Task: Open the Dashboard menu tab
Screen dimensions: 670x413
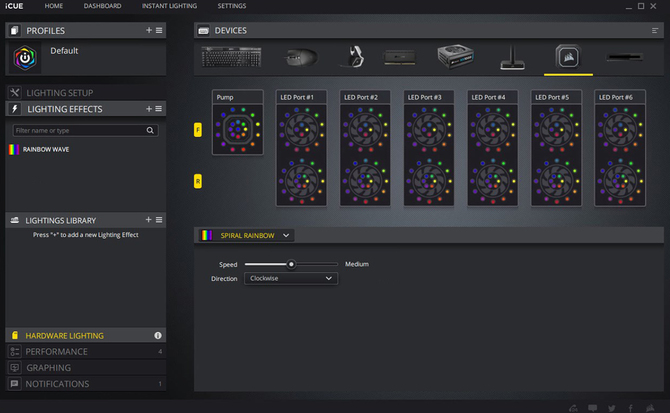Action: pos(102,6)
